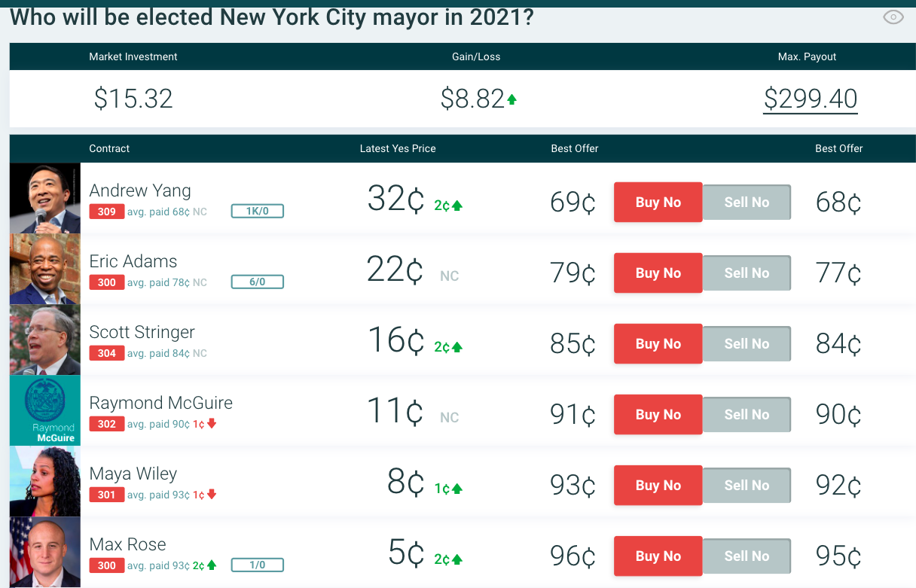Click Raymond McGuire's red 302 shares badge
This screenshot has height=588, width=916.
[x=107, y=424]
